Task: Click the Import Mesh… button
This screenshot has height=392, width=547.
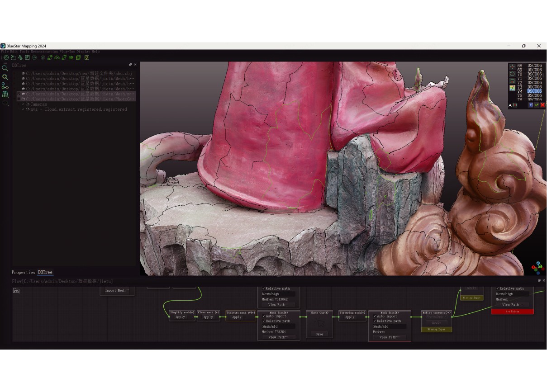Action: coord(117,290)
